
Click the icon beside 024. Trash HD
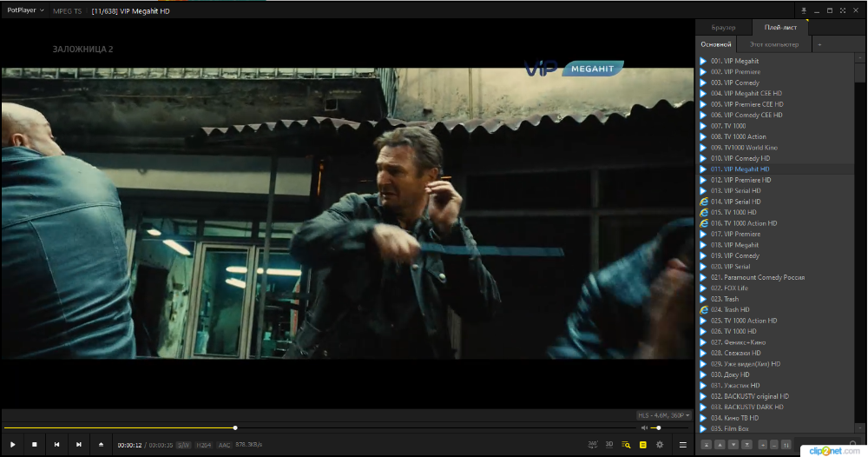click(704, 309)
